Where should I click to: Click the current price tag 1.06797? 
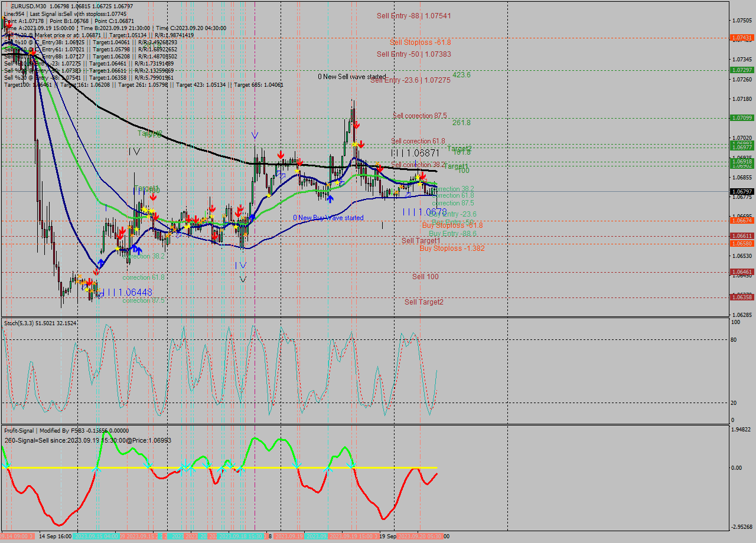click(742, 192)
